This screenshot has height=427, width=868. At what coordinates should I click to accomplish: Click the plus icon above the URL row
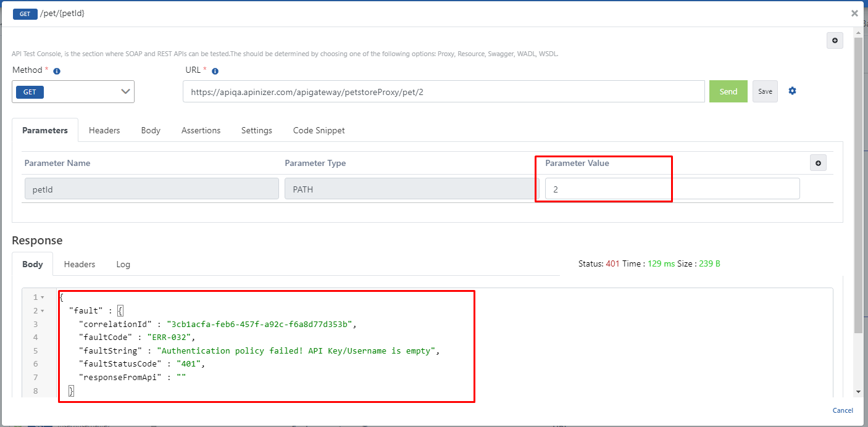(835, 41)
